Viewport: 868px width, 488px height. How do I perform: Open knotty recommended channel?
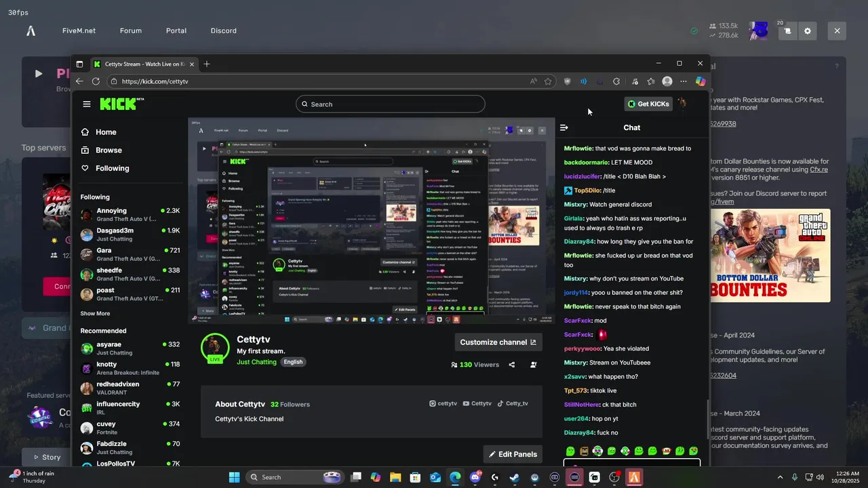point(130,368)
